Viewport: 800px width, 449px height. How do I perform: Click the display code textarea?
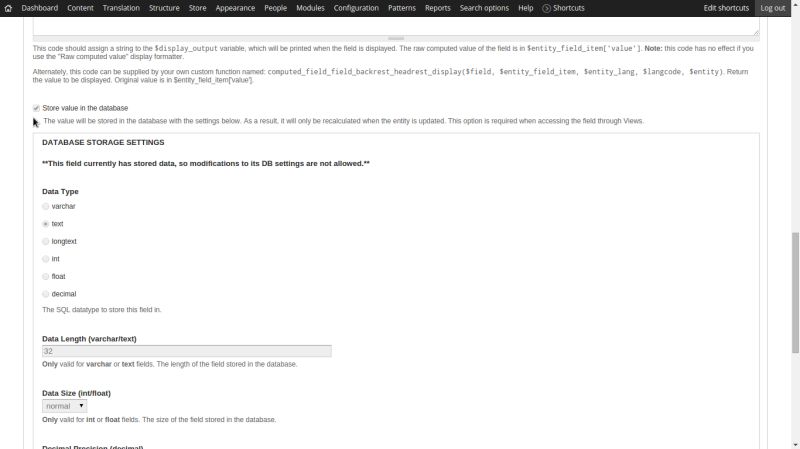point(396,26)
